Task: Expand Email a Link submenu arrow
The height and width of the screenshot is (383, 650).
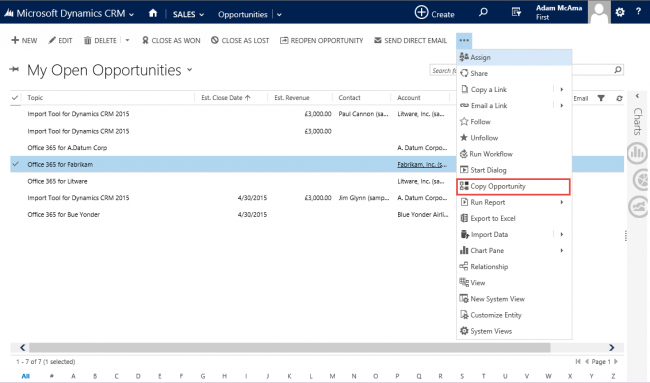Action: pyautogui.click(x=562, y=106)
